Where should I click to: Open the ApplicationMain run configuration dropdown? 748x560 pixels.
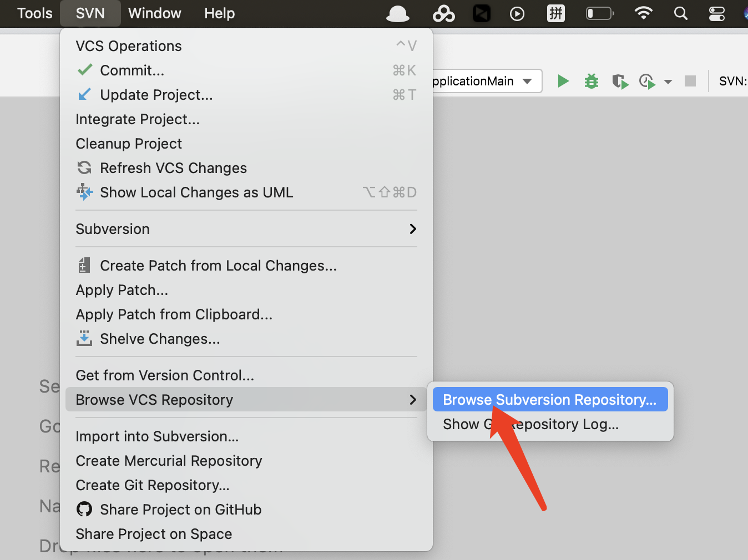click(486, 82)
